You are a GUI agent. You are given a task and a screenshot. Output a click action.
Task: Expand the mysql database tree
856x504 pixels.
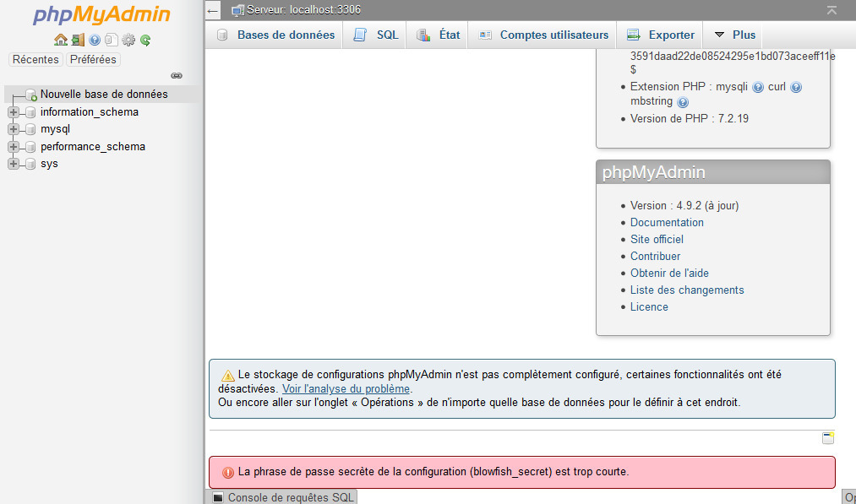click(x=14, y=130)
